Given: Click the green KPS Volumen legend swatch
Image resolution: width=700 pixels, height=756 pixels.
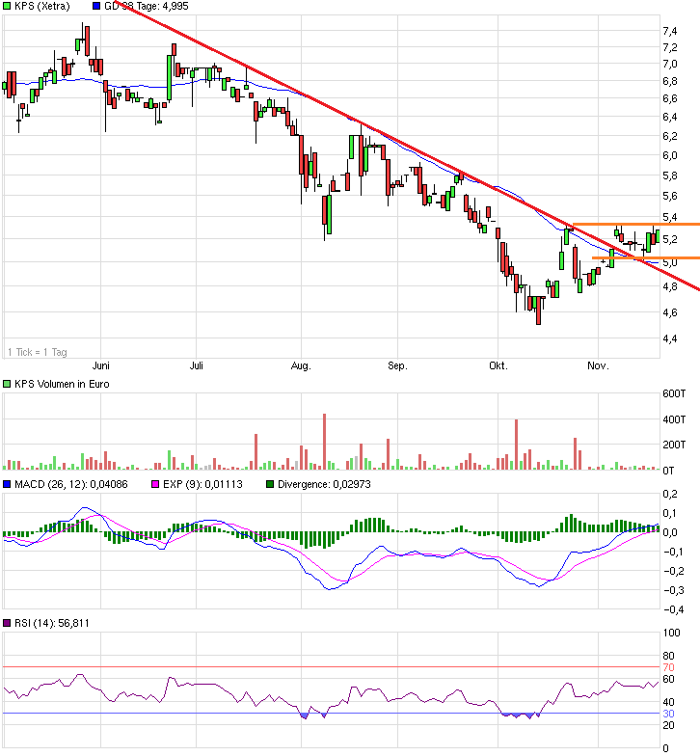Looking at the screenshot, I should point(7,384).
